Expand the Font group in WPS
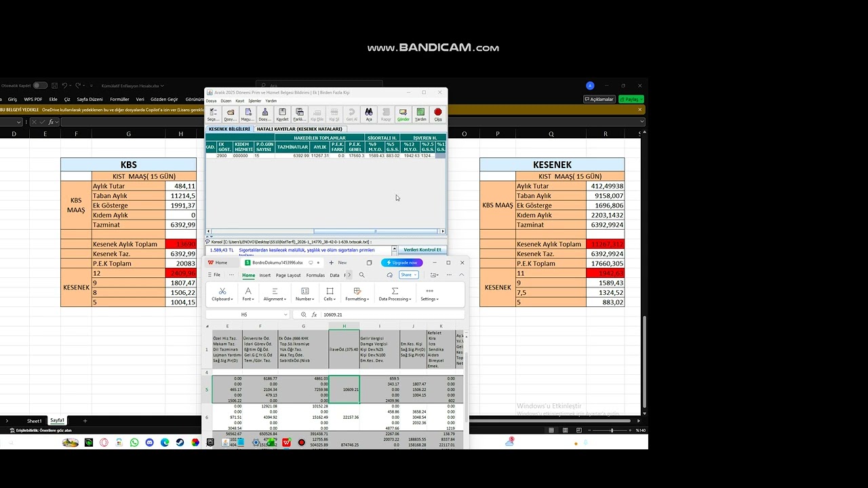868x488 pixels. click(248, 294)
